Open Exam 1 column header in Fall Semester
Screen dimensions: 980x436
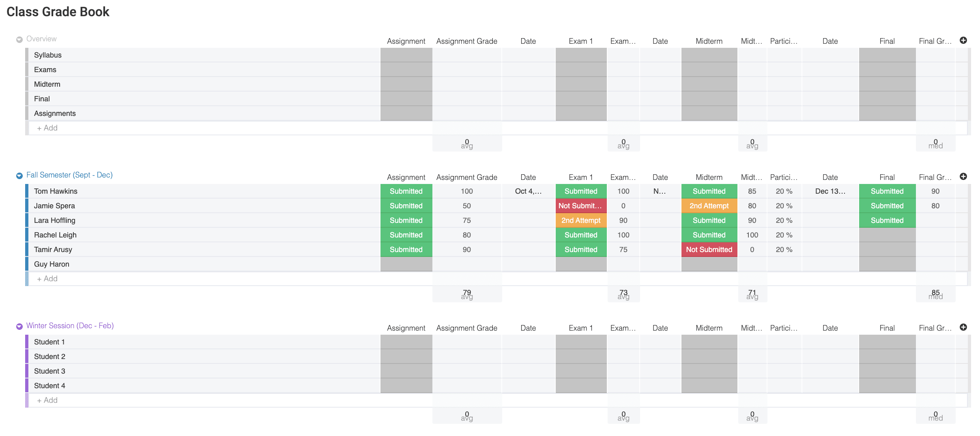point(581,177)
